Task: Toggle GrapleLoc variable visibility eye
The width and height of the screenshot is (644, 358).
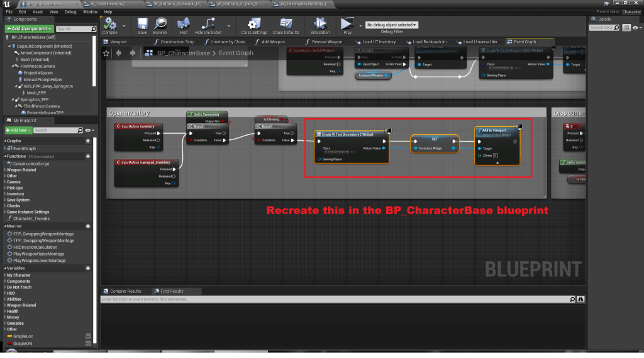Action: pyautogui.click(x=88, y=336)
